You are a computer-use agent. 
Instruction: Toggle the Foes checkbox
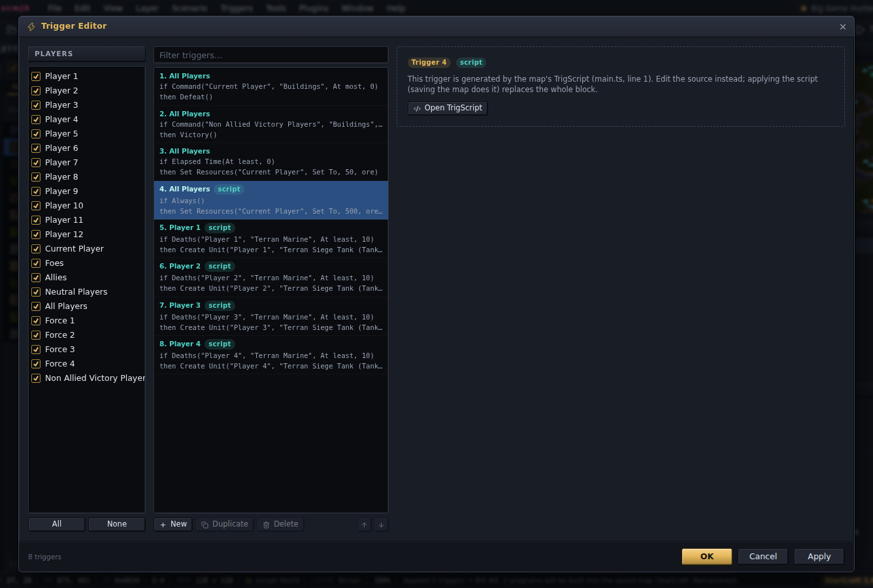click(36, 263)
